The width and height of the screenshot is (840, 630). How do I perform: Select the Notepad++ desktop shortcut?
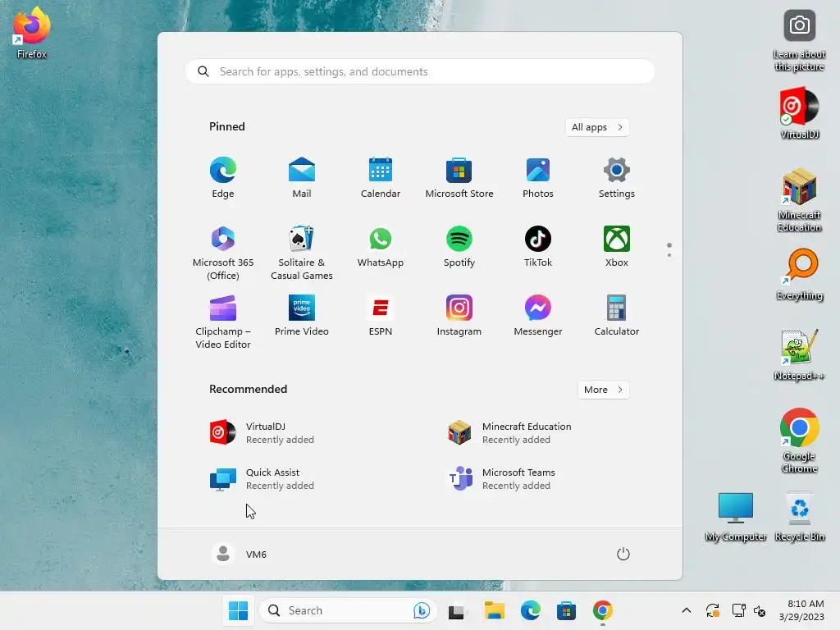click(799, 355)
